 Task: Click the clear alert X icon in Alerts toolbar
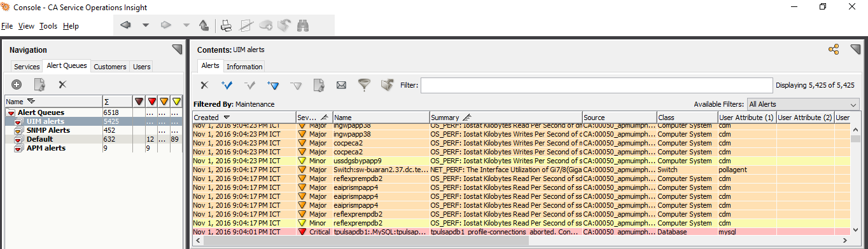[204, 85]
